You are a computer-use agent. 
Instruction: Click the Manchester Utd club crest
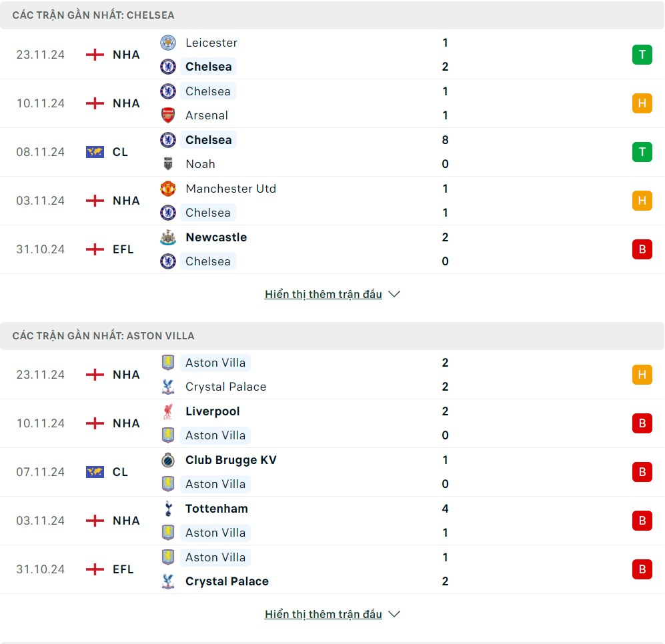(x=168, y=189)
